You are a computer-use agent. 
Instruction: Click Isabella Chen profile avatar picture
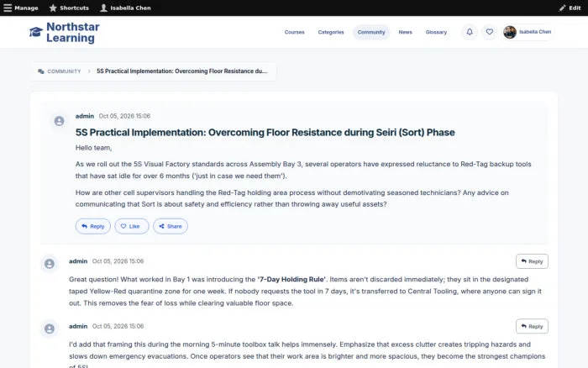tap(510, 32)
